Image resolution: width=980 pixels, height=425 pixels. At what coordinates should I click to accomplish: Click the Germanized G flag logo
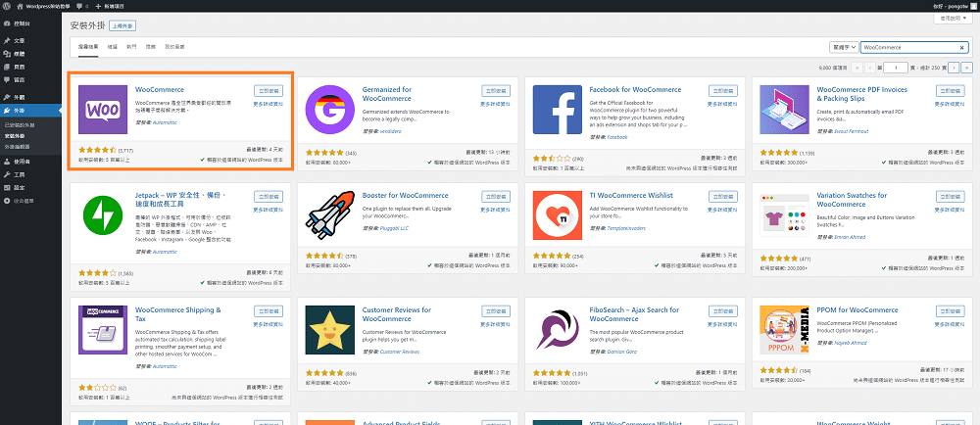click(330, 110)
